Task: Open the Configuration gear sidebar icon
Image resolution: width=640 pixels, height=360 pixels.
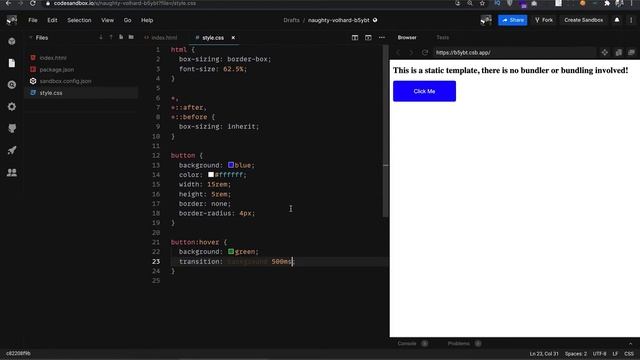Action: [x=12, y=107]
